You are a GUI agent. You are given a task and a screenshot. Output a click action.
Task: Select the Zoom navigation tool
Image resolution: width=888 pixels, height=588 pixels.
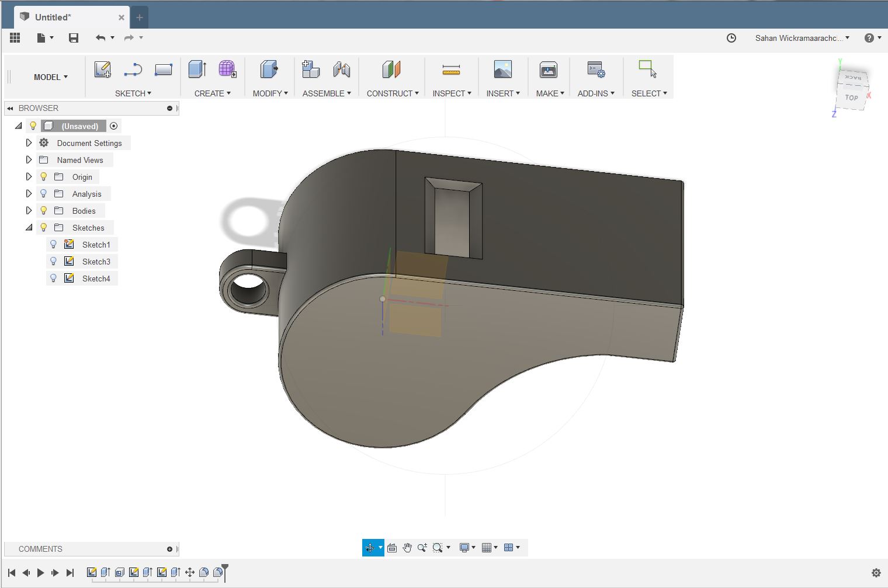(422, 548)
